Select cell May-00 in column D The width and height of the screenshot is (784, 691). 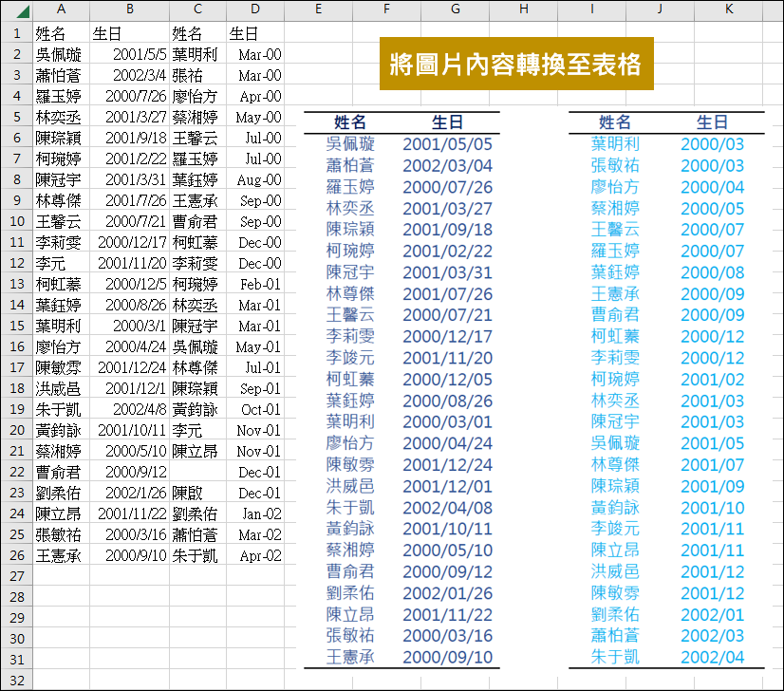[x=255, y=117]
